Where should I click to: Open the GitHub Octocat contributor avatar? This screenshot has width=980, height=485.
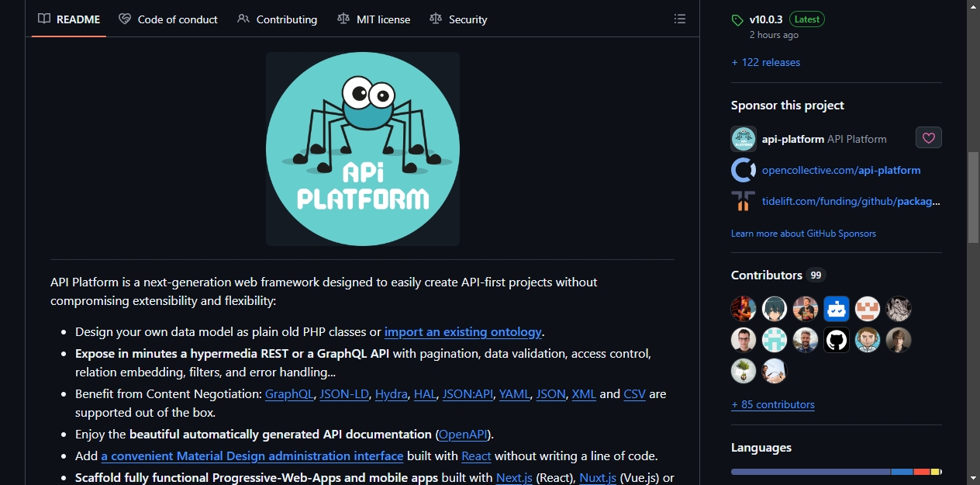(x=837, y=340)
